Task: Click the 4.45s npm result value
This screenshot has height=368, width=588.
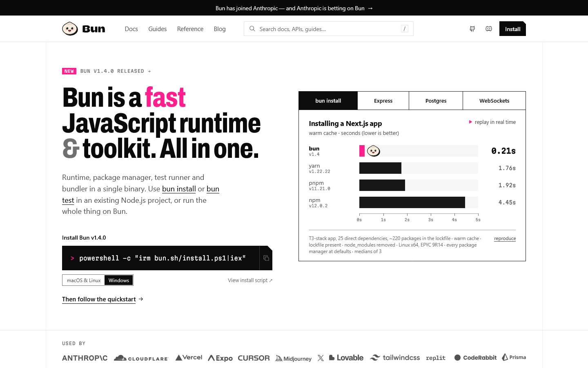Action: [507, 202]
